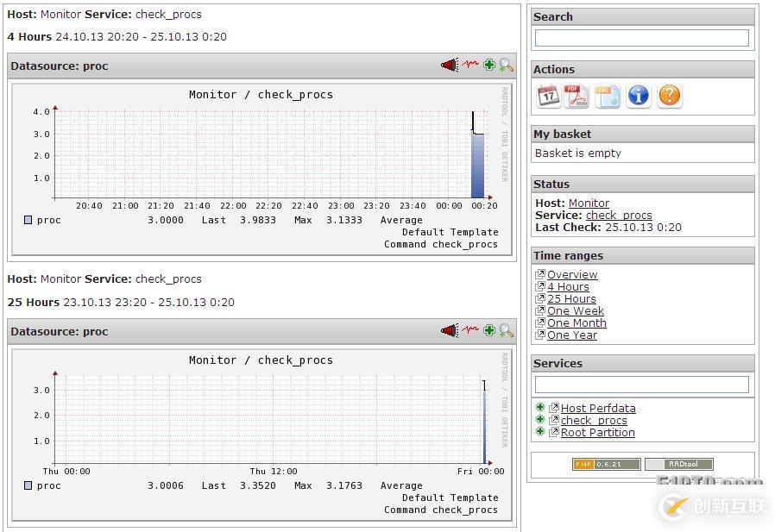The width and height of the screenshot is (775, 532).
Task: Click the RRDtool badge
Action: [679, 464]
